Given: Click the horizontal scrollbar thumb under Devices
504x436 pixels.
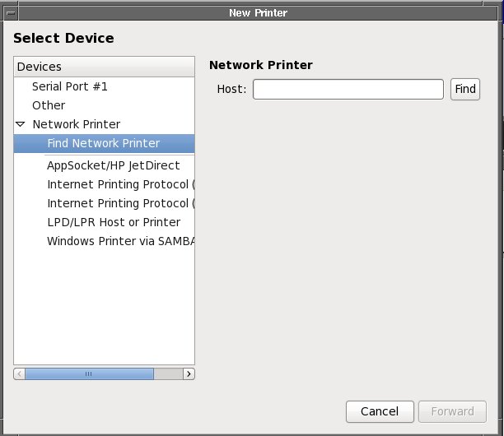Looking at the screenshot, I should click(89, 373).
